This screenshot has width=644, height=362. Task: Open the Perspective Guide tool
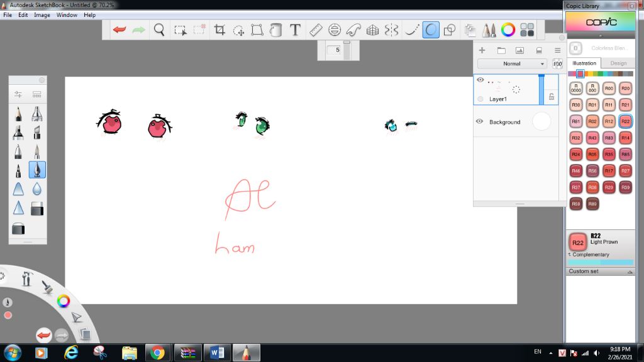pyautogui.click(x=372, y=30)
